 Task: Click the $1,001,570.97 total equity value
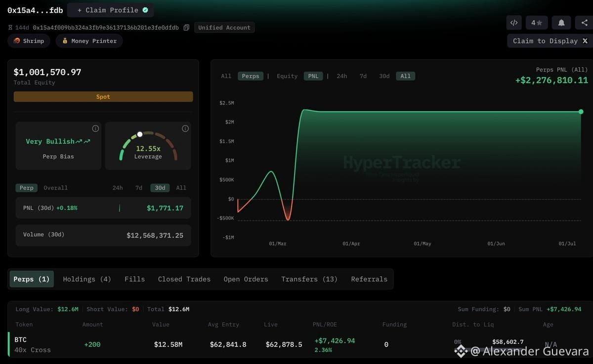click(x=47, y=72)
